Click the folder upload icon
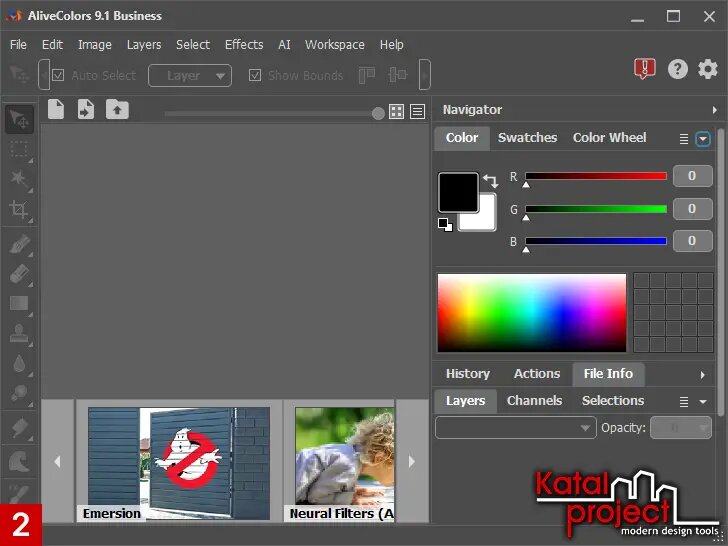The height and width of the screenshot is (546, 728). coord(117,110)
